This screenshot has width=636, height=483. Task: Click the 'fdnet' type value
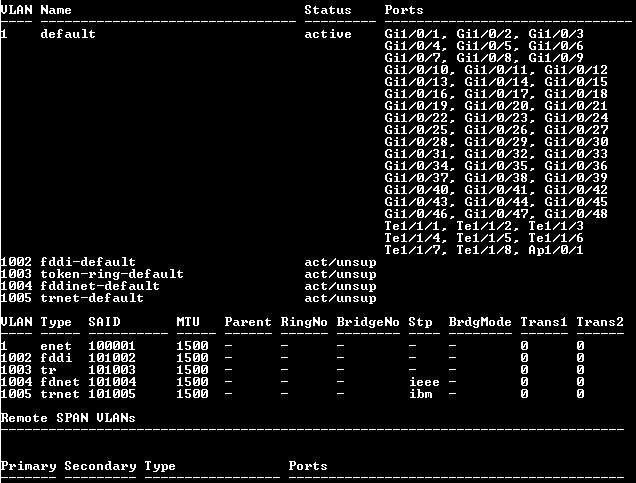[60, 382]
